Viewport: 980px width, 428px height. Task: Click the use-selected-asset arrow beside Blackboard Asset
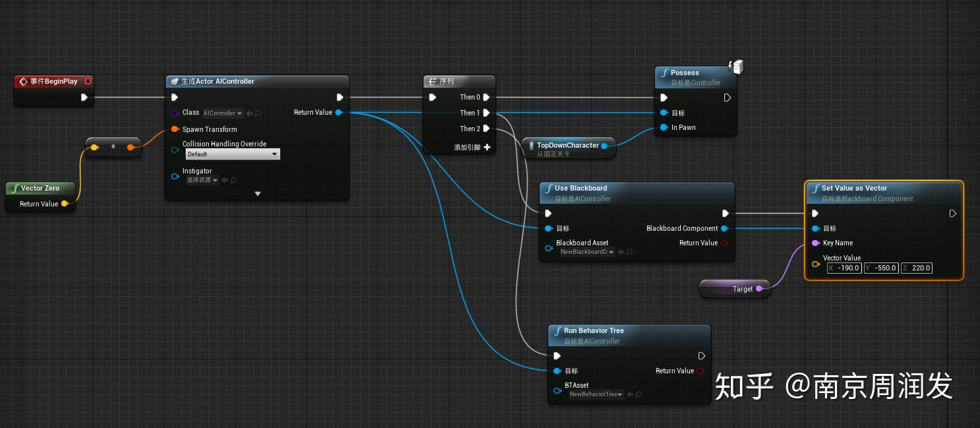point(620,251)
